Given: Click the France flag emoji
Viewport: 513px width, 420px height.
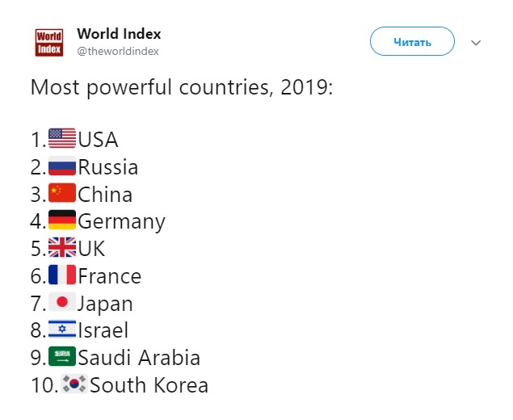Looking at the screenshot, I should [62, 275].
